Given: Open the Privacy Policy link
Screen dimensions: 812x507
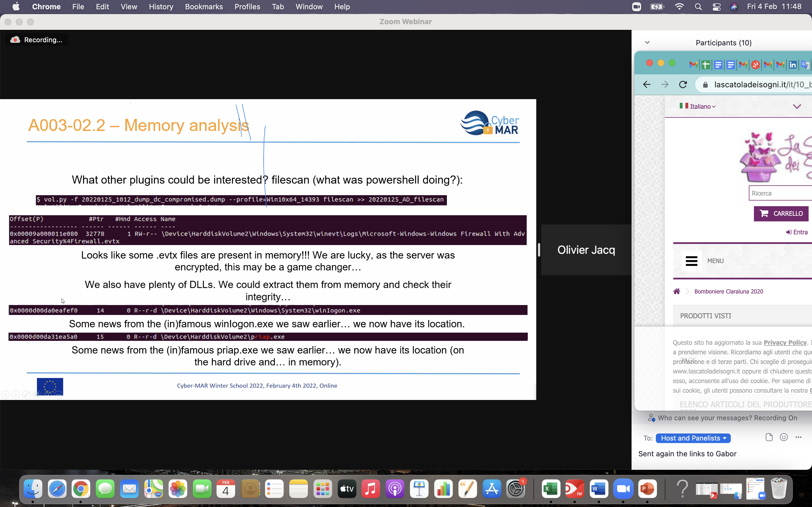Looking at the screenshot, I should tap(785, 342).
